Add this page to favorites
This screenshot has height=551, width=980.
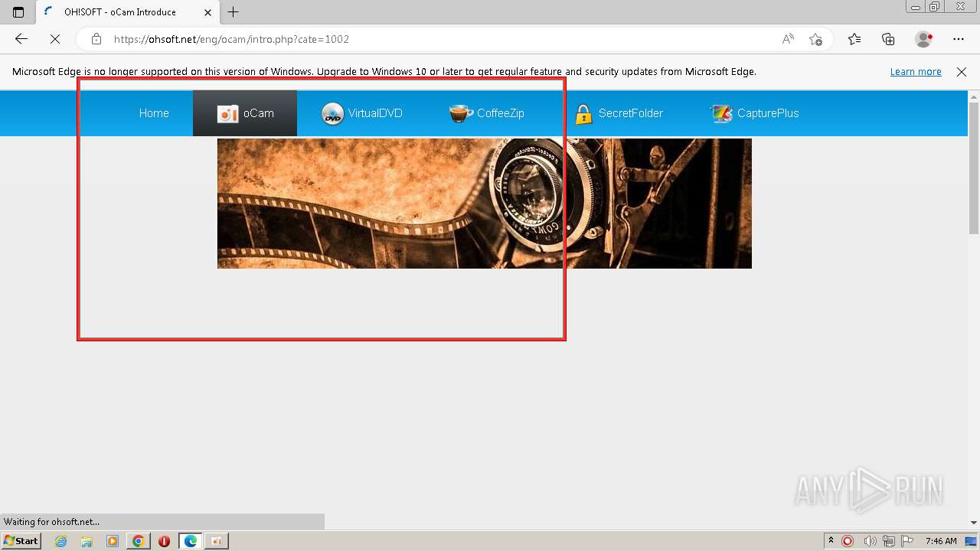[815, 39]
